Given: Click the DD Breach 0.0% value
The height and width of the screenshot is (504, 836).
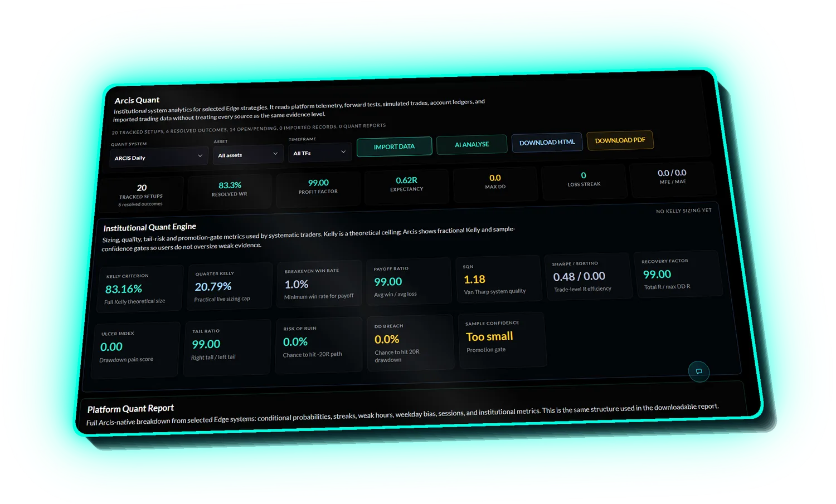Looking at the screenshot, I should [387, 339].
